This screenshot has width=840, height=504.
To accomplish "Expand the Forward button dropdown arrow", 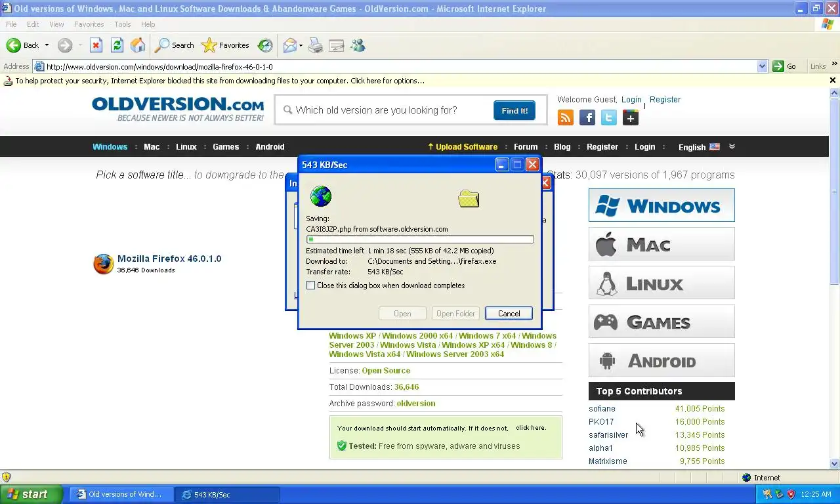I will click(80, 45).
